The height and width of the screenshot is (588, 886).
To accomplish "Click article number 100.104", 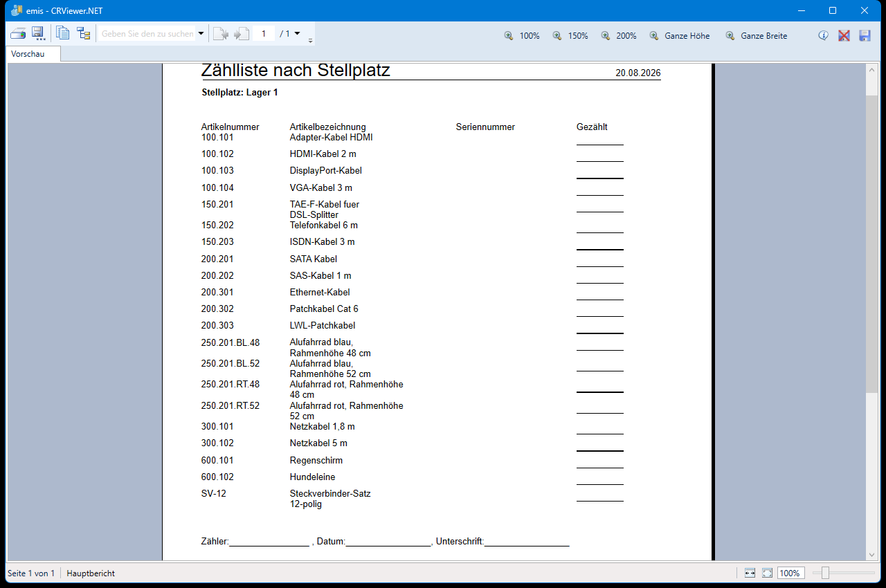I will coord(217,187).
